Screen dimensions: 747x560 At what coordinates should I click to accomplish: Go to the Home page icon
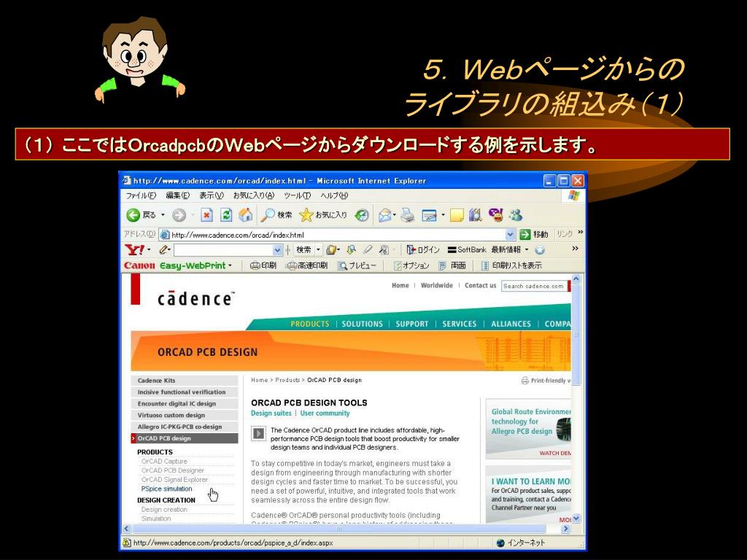pos(245,215)
